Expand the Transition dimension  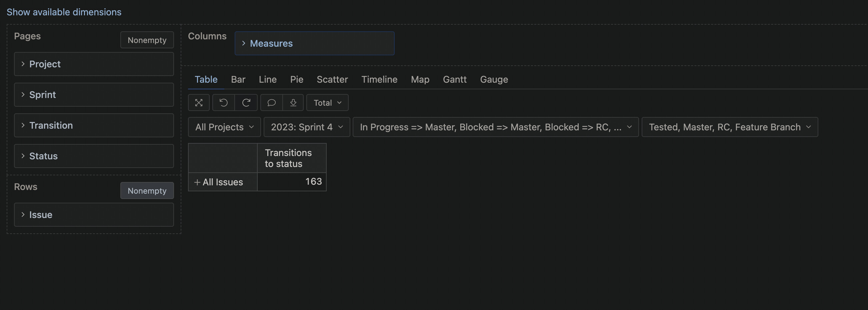(x=94, y=125)
